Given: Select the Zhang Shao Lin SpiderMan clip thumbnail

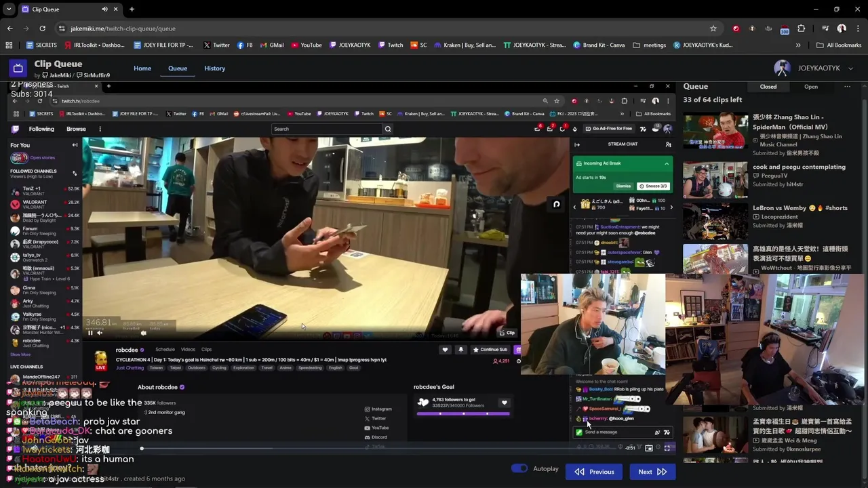Looking at the screenshot, I should [x=715, y=130].
